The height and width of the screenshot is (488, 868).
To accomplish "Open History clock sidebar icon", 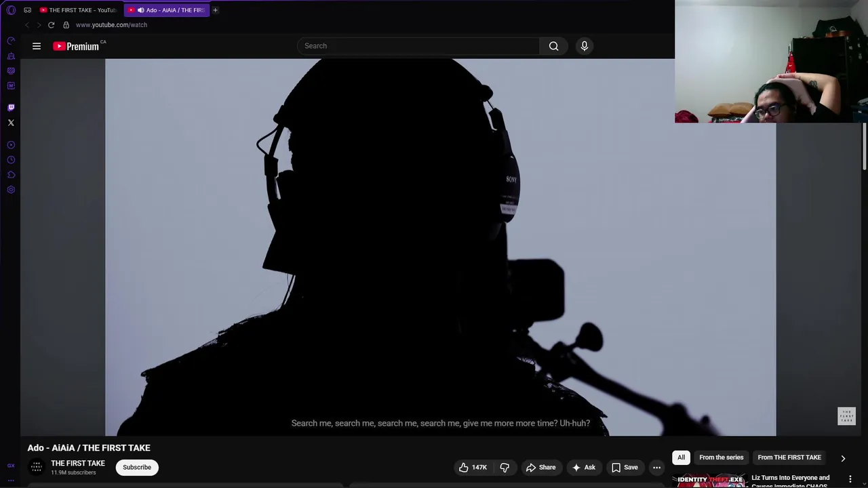I will click(11, 160).
